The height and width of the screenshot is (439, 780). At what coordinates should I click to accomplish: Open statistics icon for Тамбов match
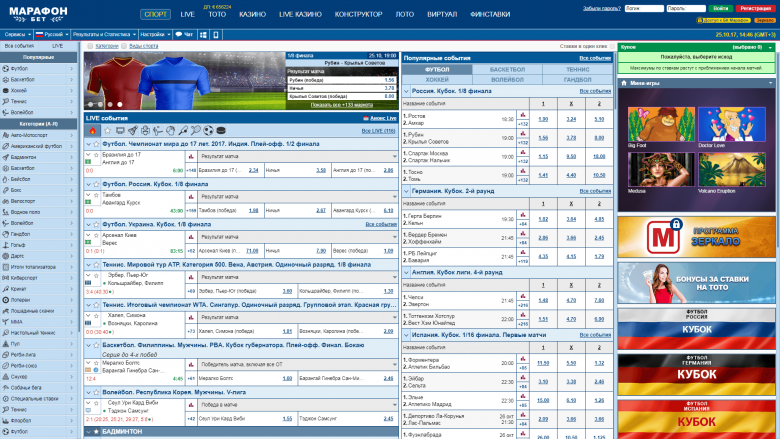(191, 197)
